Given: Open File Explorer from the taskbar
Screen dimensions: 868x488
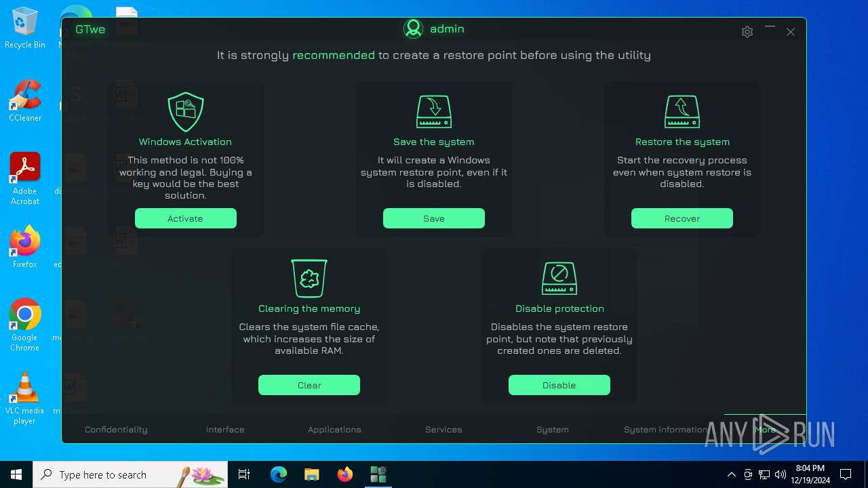Looking at the screenshot, I should (311, 474).
